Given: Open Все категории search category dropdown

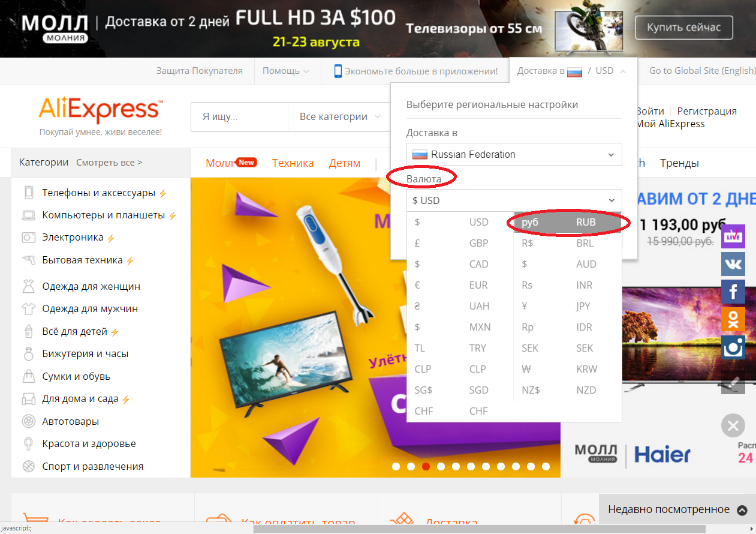Looking at the screenshot, I should (341, 116).
